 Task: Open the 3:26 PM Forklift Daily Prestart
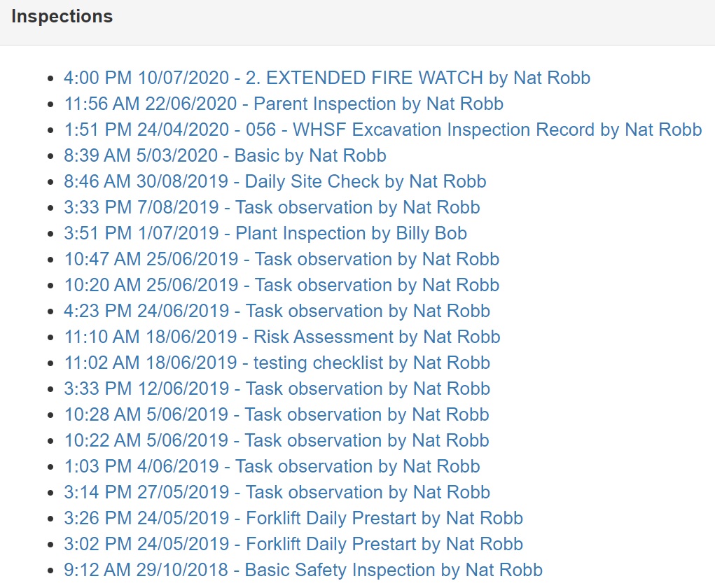[x=293, y=518]
